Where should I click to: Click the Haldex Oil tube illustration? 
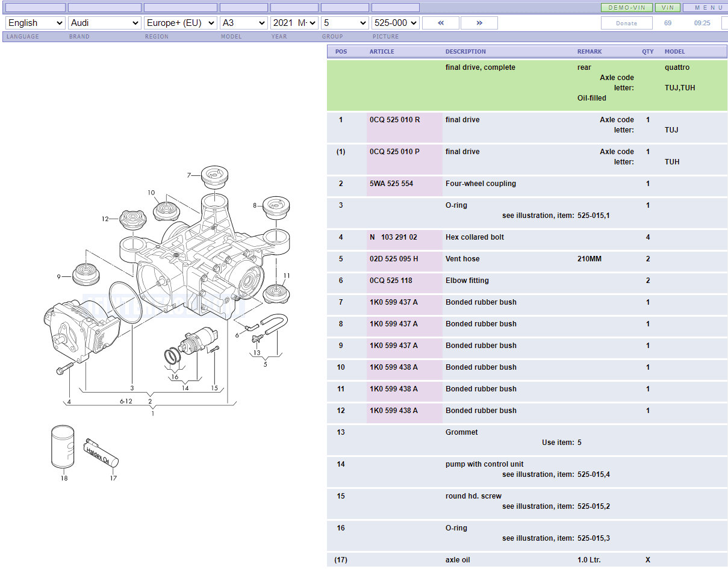click(101, 453)
